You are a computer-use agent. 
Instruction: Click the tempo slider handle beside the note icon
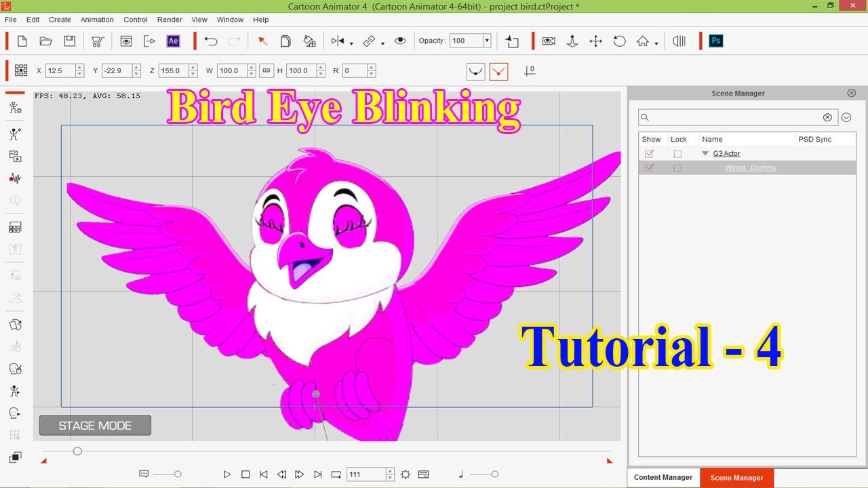(494, 474)
